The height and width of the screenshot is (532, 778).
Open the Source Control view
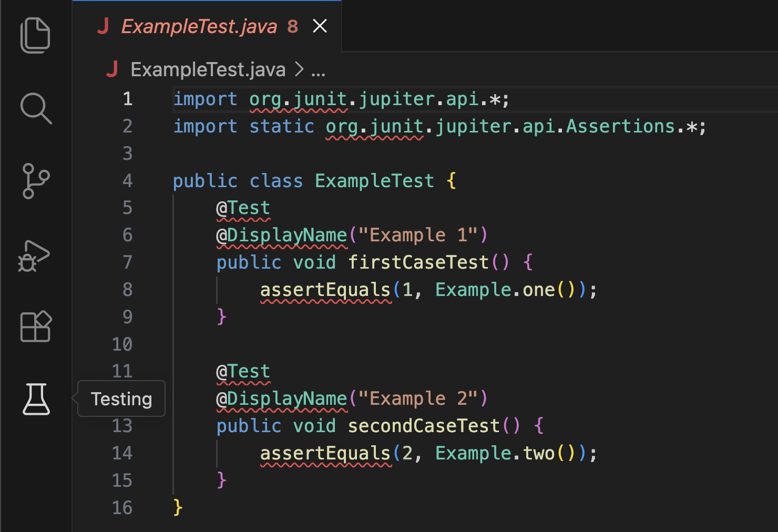35,181
